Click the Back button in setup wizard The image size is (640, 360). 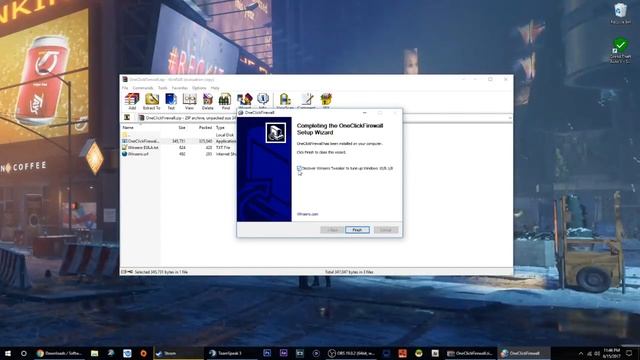coord(332,230)
